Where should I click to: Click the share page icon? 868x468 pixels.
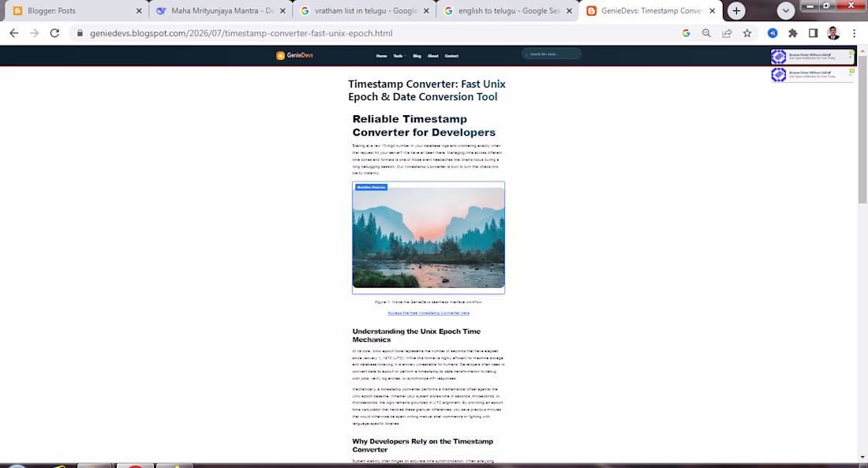(727, 33)
